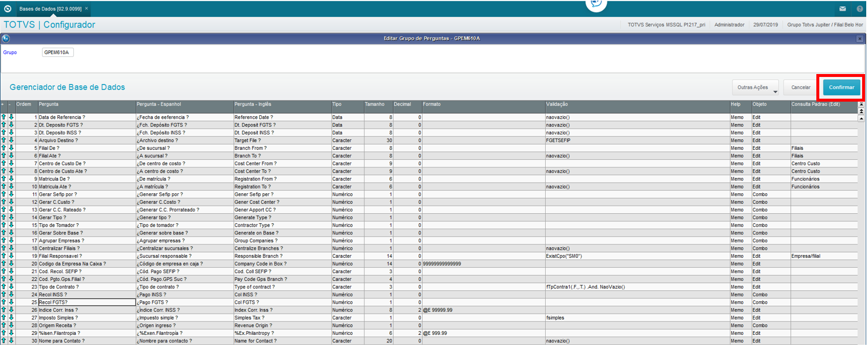Move 'Centro de Custo De ?' up
This screenshot has height=346, width=868.
(4, 163)
